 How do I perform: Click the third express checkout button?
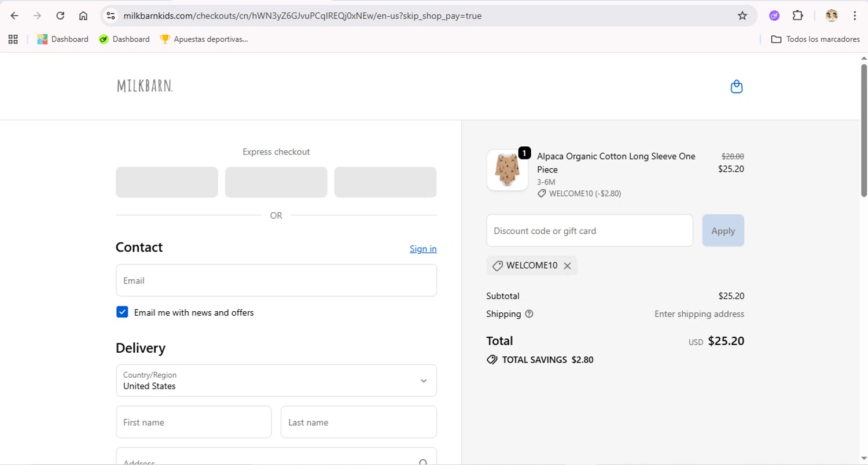click(385, 182)
